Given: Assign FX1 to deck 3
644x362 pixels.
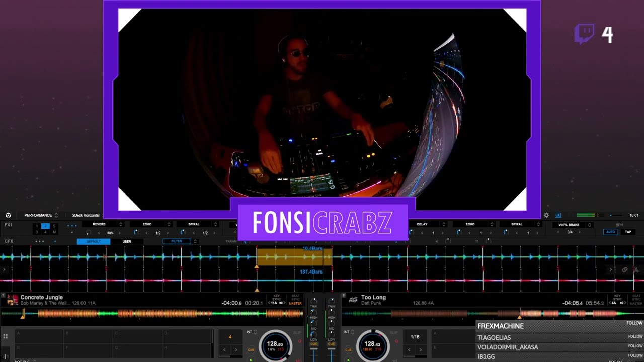Looking at the screenshot, I should coord(37,232).
